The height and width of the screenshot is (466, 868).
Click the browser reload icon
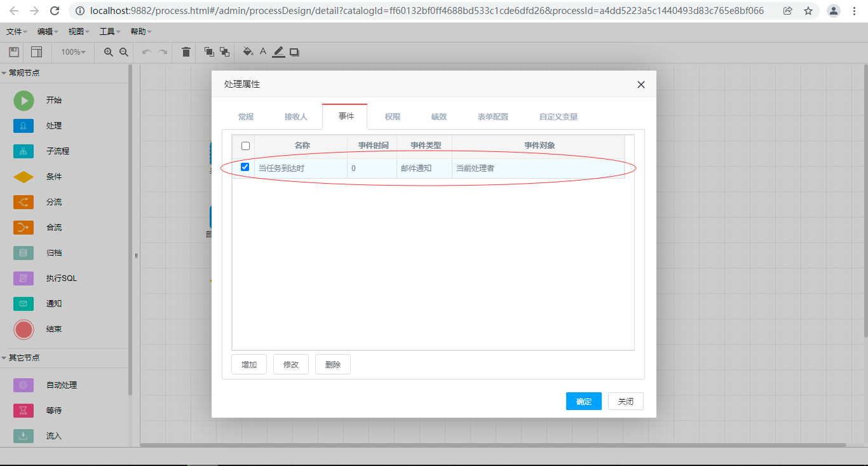click(x=55, y=11)
